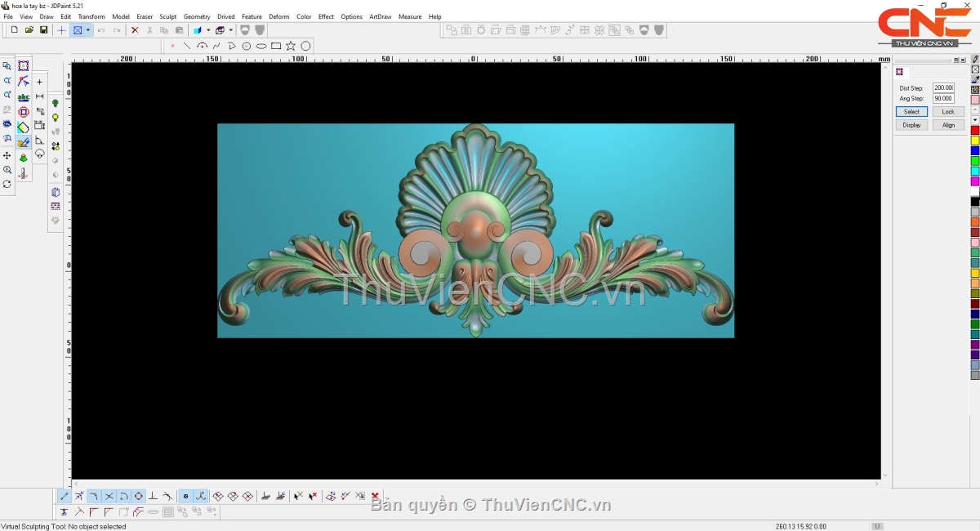This screenshot has height=531, width=980.
Task: Click the red X delete icon in toolbar
Action: (x=135, y=30)
